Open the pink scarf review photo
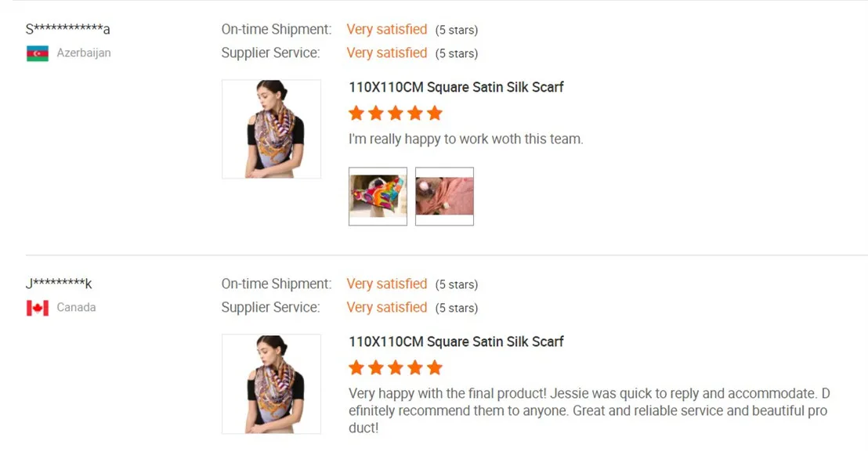 (x=444, y=197)
